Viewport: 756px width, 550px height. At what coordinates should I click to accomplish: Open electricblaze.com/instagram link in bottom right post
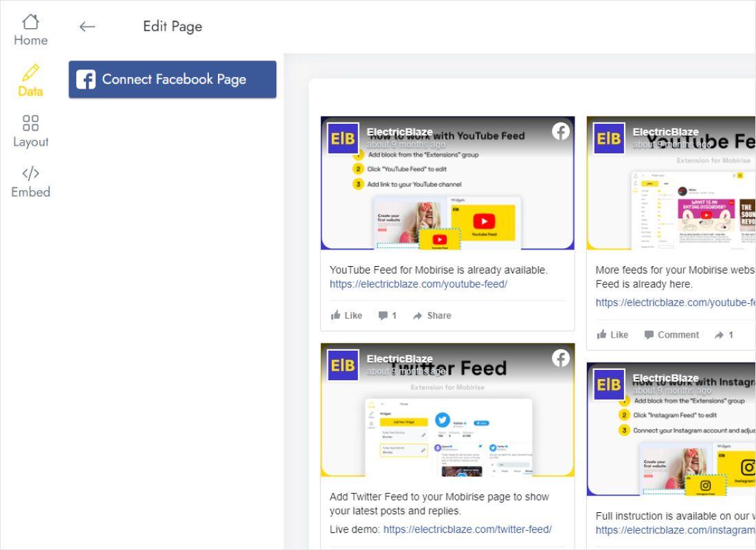[x=676, y=530]
